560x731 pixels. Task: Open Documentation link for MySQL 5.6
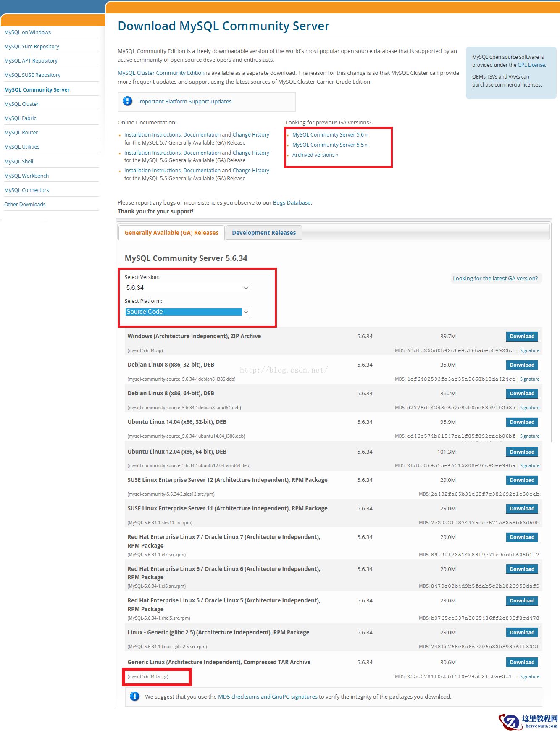(202, 153)
